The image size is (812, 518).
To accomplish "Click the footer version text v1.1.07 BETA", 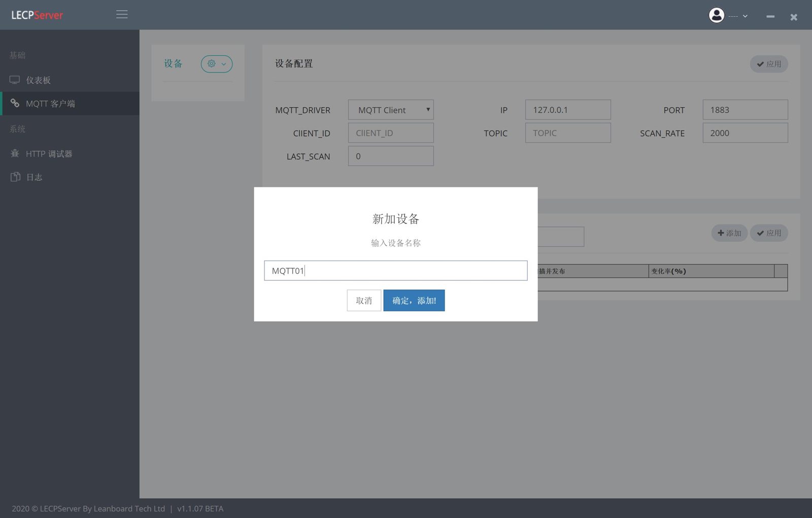I will (200, 509).
